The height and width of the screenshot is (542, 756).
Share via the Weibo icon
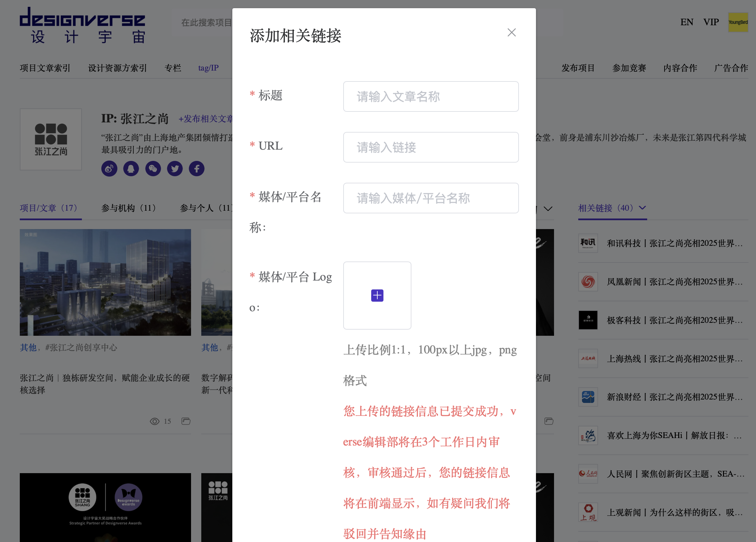tap(109, 168)
